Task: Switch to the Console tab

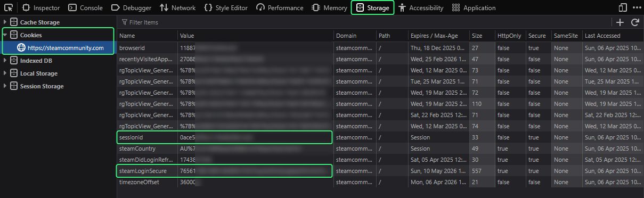Action: 85,8
